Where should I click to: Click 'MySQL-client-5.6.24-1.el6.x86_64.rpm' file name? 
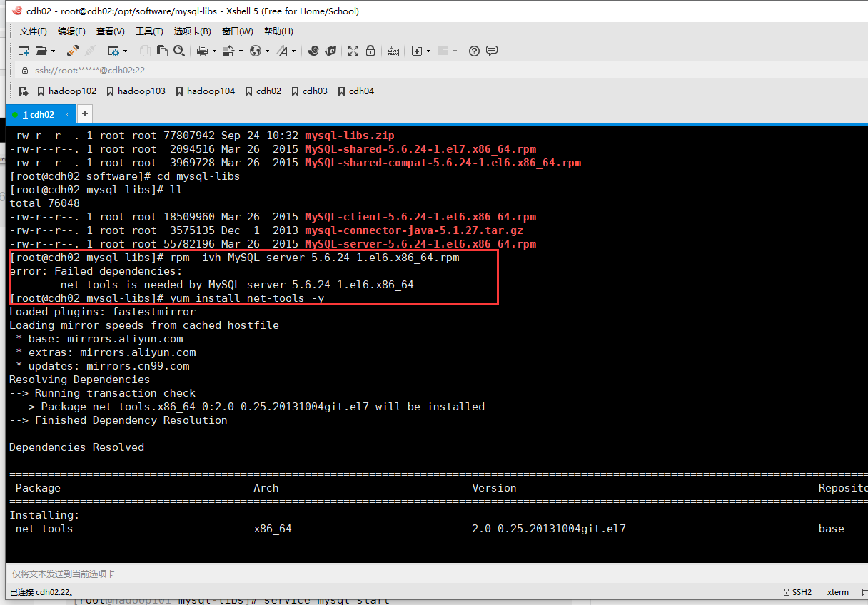click(x=420, y=217)
